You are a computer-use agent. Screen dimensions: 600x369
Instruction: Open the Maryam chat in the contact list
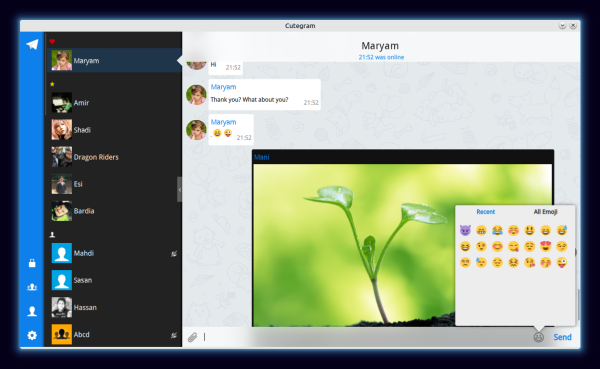[114, 60]
